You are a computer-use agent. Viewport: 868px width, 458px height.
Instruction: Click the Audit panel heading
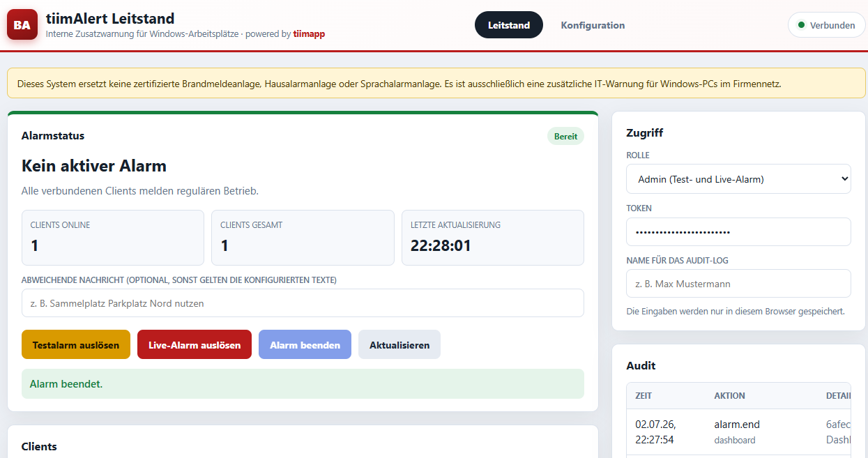641,365
